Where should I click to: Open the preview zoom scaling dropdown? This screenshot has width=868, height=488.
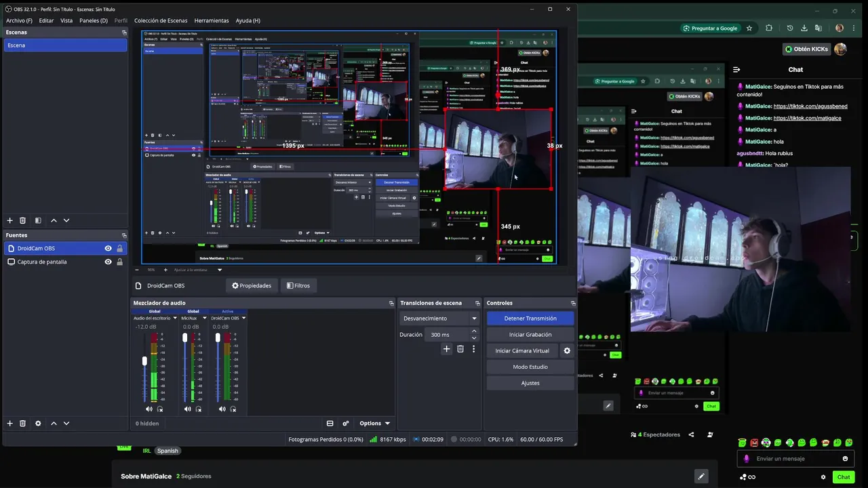pyautogui.click(x=220, y=270)
